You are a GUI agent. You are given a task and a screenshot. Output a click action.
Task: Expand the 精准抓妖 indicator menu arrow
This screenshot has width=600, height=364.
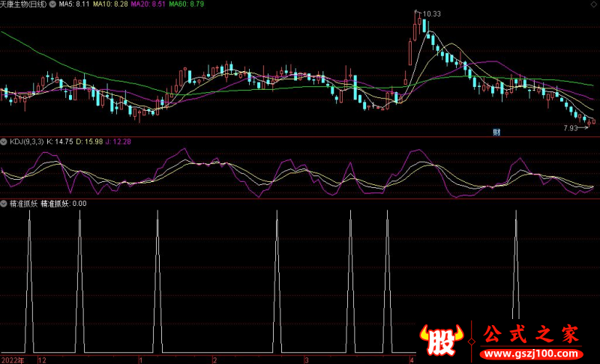pos(4,203)
